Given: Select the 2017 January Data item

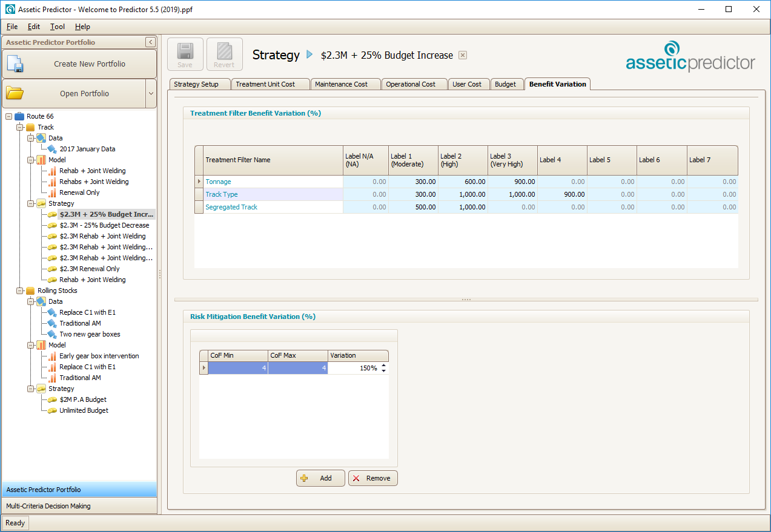Looking at the screenshot, I should (87, 149).
